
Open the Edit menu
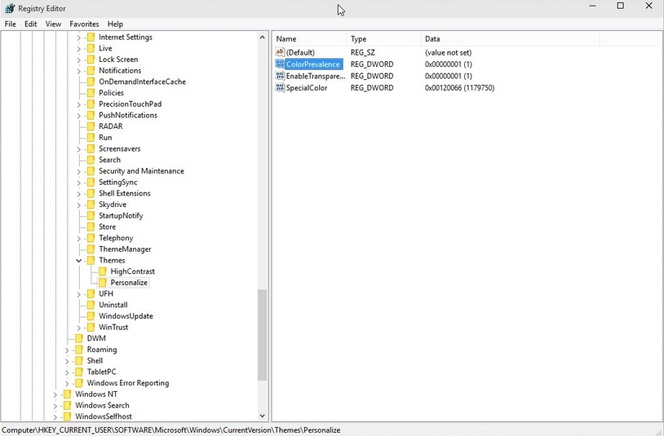click(30, 24)
